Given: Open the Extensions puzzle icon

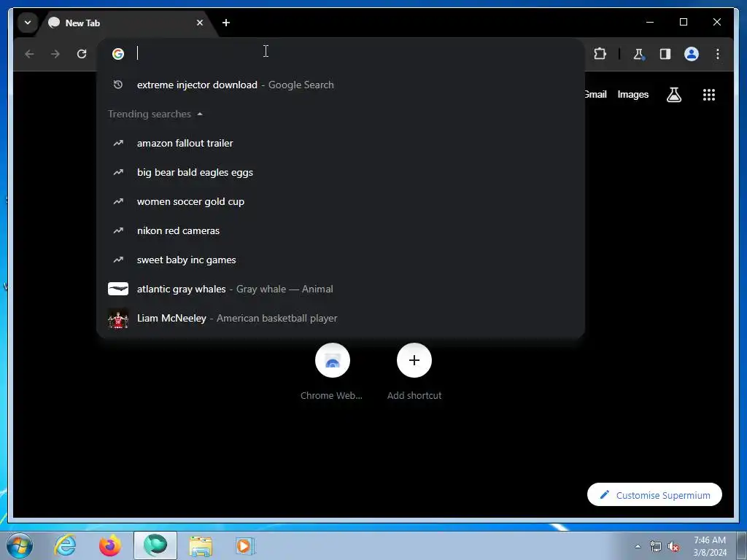Looking at the screenshot, I should (x=600, y=54).
